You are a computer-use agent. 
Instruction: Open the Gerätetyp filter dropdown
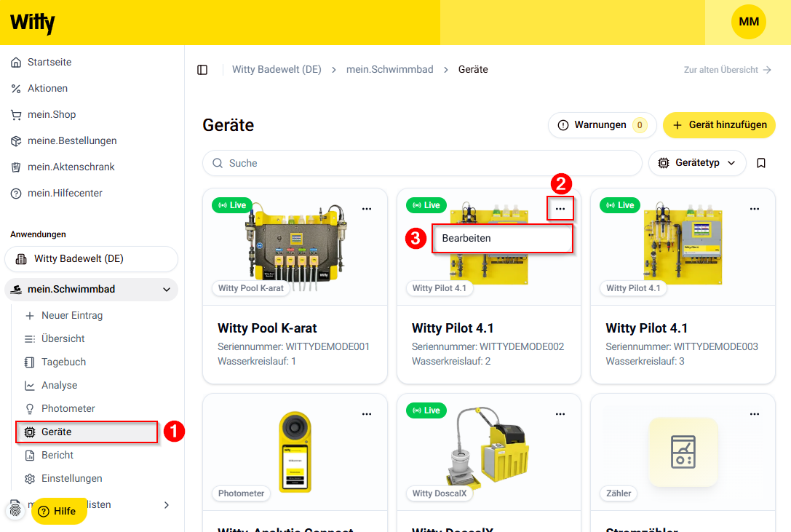tap(696, 163)
